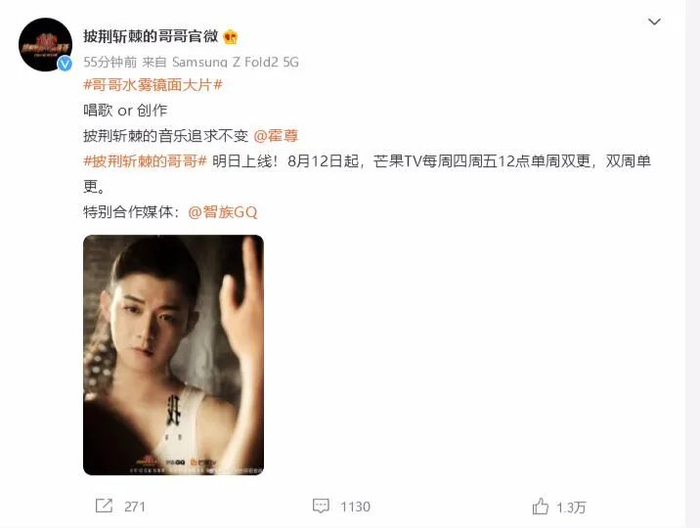The image size is (700, 528).
Task: Open hashtag #披荆斩棘的哥哥#
Action: point(145,161)
